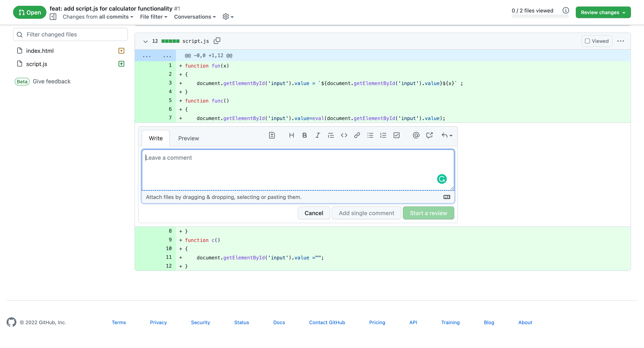Click Give feedback link
Viewport: 644px width, 348px height.
point(51,81)
